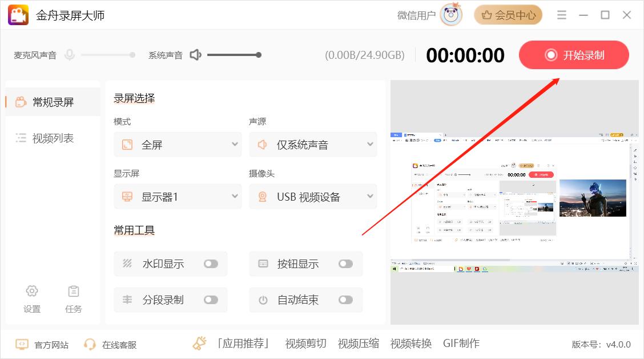The height and width of the screenshot is (359, 644).
Task: Open the 模式 dropdown showing 全屏
Action: 178,145
